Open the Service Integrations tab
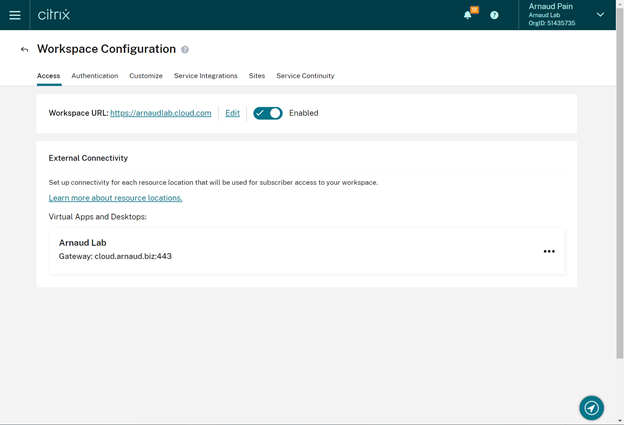 click(205, 76)
